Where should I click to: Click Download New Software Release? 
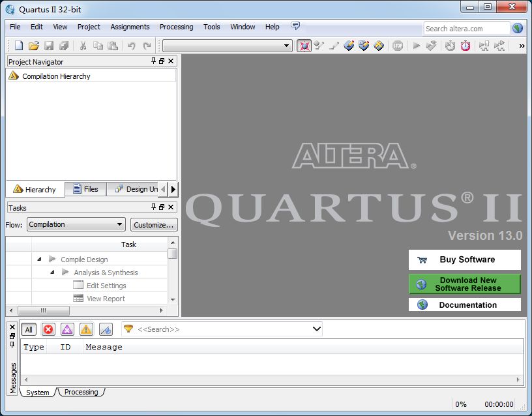[464, 284]
